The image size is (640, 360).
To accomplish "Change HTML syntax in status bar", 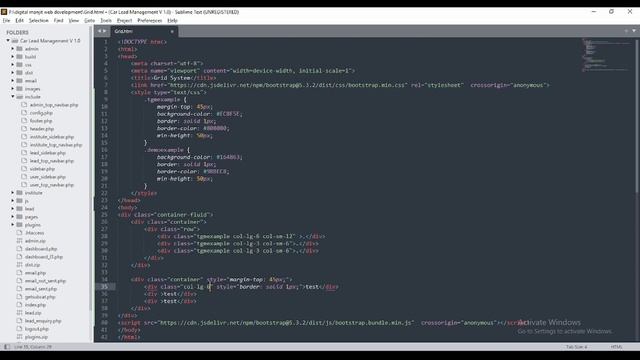I will pos(616,347).
